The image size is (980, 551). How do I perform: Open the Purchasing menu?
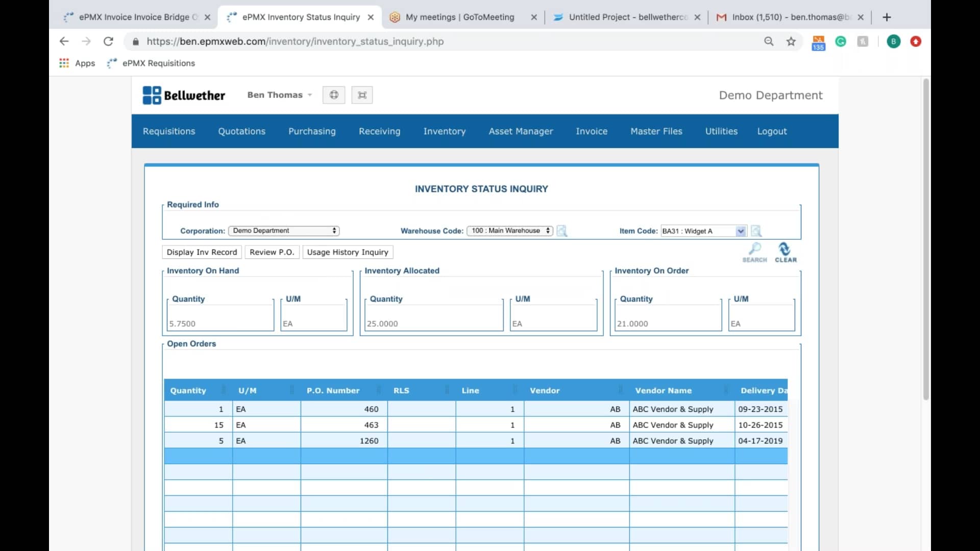[x=312, y=131]
